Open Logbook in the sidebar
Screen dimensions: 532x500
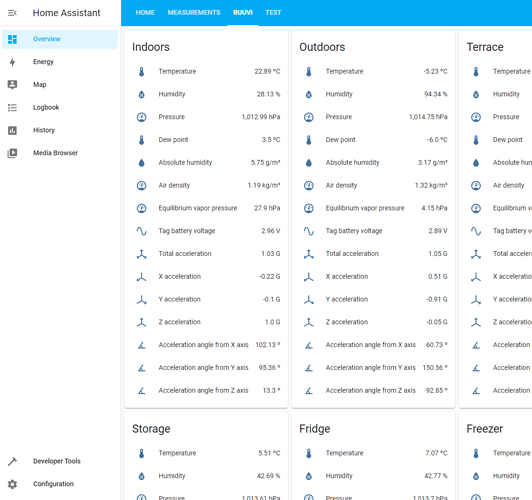60,108
